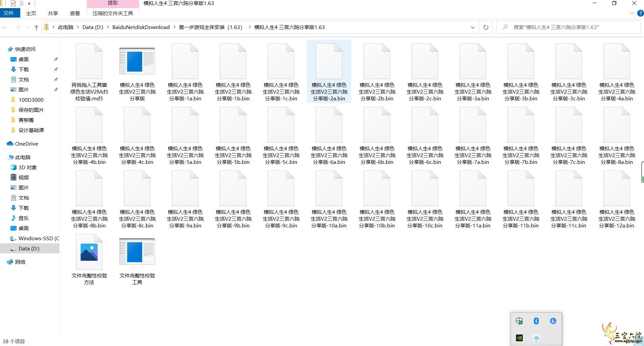Viewport: 644px width, 346px height.
Task: Select file 分享版-12a.bin icon
Action: (617, 189)
